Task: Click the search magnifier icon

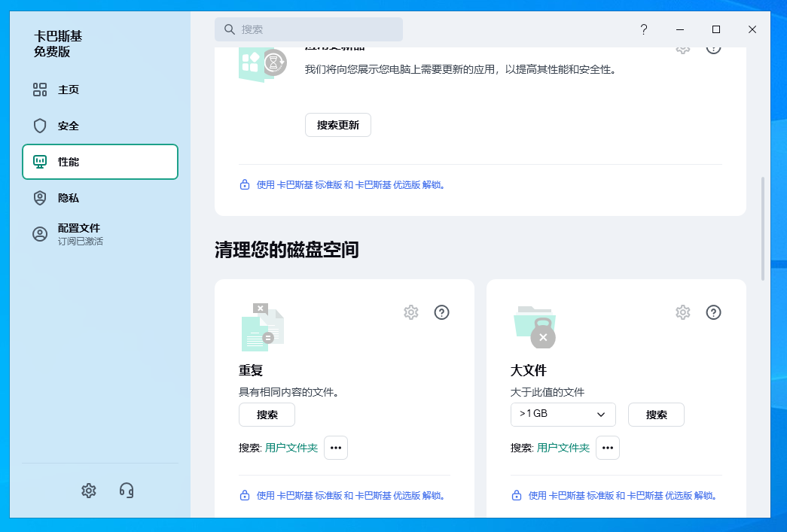Action: coord(230,29)
